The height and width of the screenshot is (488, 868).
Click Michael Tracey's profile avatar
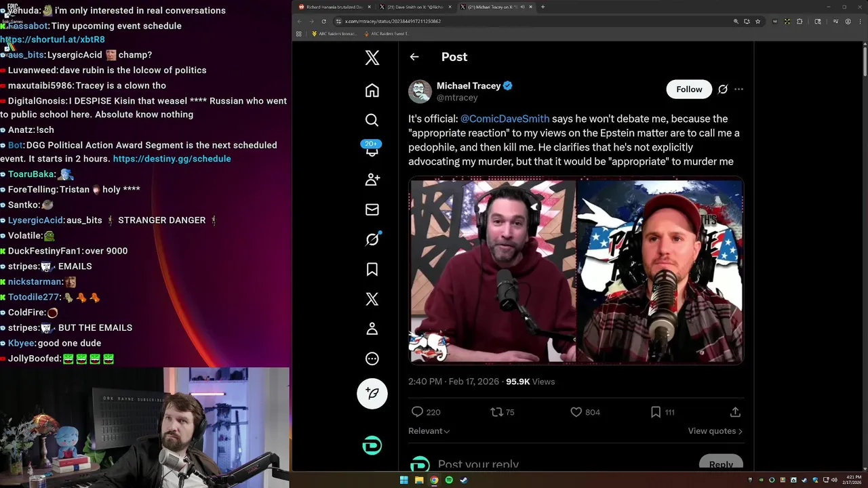click(x=420, y=91)
